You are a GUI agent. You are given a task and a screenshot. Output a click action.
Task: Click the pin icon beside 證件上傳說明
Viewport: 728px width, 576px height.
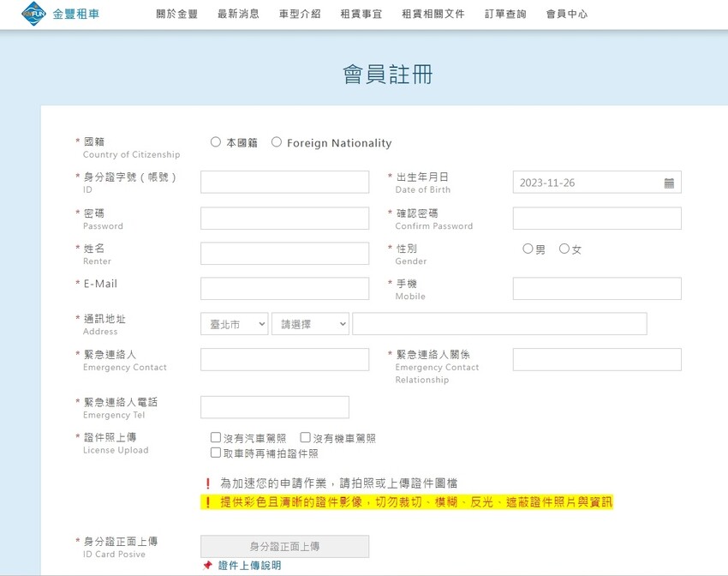coord(207,566)
